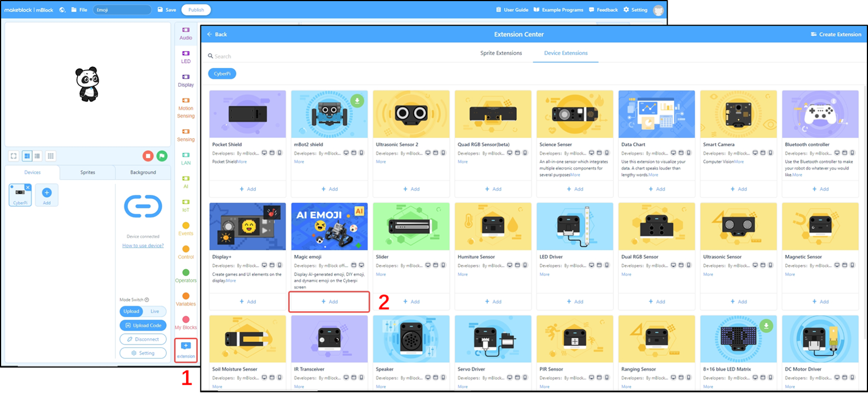Toggle full-screen stage view

pos(12,156)
